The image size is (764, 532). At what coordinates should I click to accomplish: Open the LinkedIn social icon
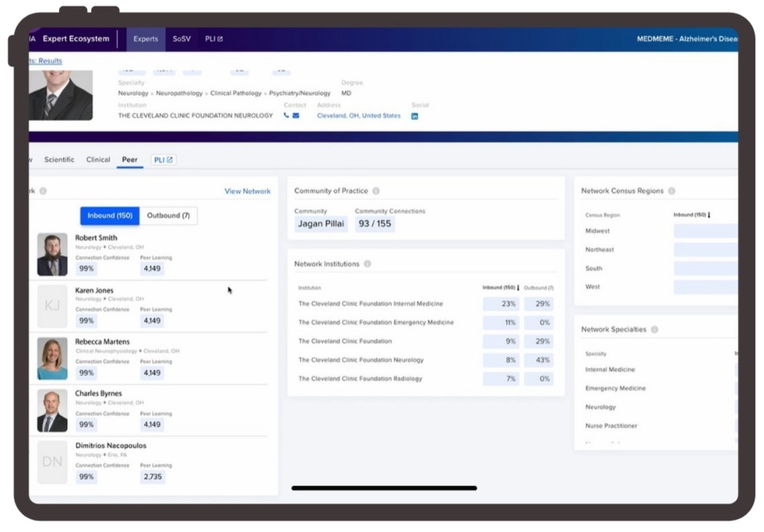(x=414, y=116)
